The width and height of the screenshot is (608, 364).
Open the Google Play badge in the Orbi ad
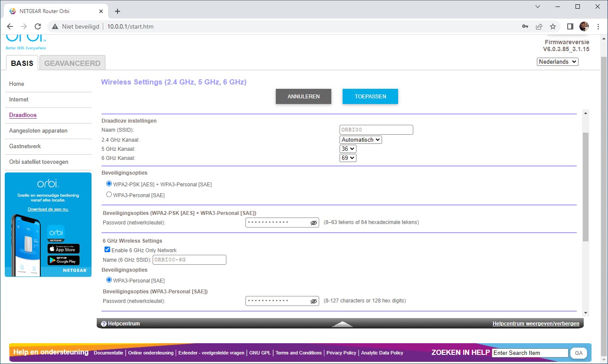coord(63,260)
